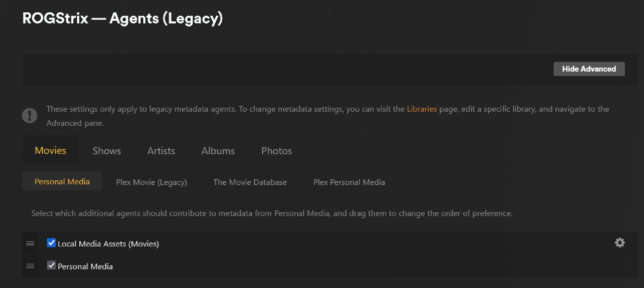Select the Movies tab
The width and height of the screenshot is (644, 288).
point(51,151)
